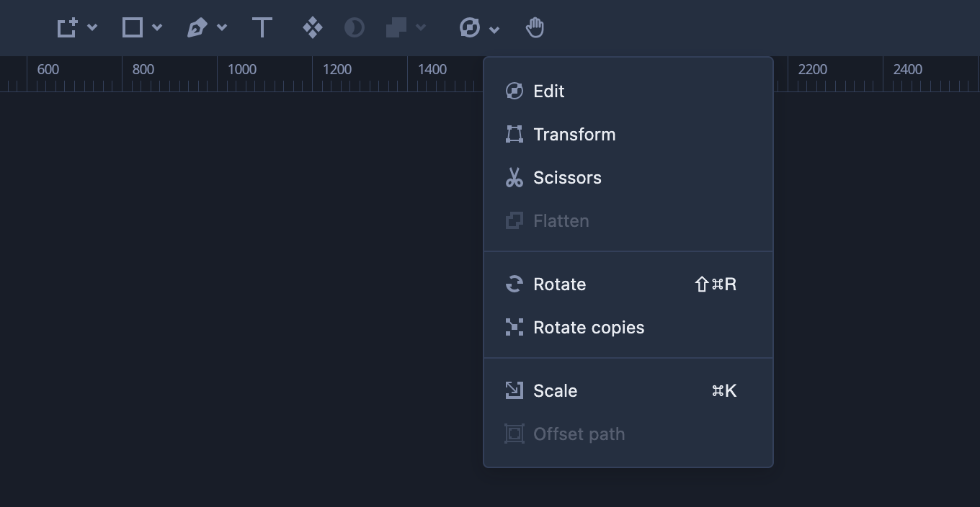Click the disabled Offset path entry

click(628, 434)
